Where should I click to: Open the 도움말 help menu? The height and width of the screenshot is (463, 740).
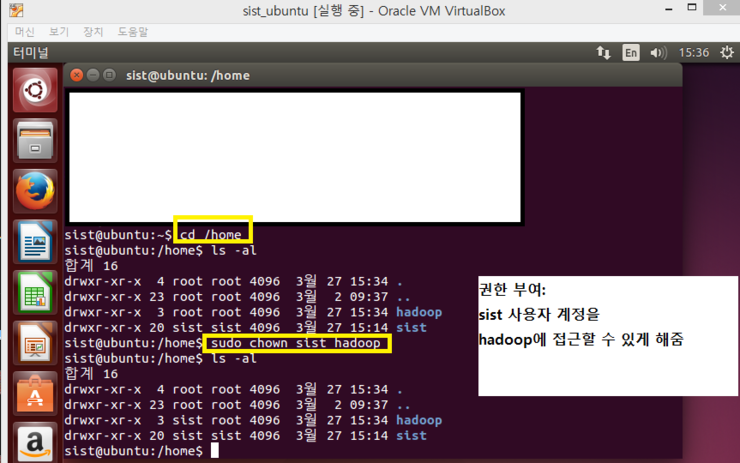132,32
